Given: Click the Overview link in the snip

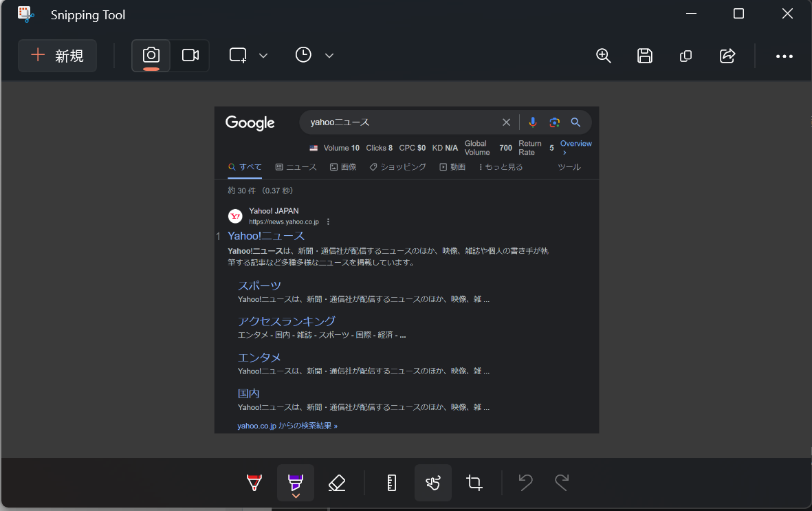Looking at the screenshot, I should (x=576, y=144).
